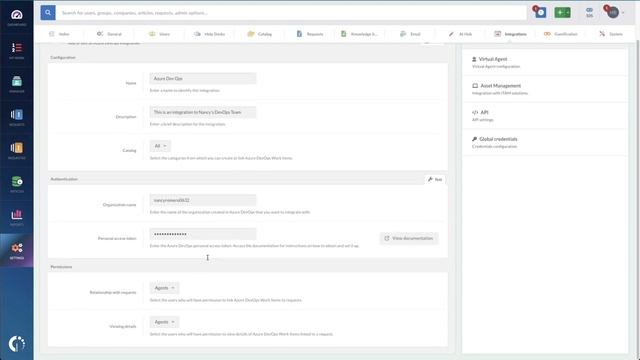Screen dimensions: 640x360
Task: Click the Authentication section header text
Action: (x=64, y=179)
